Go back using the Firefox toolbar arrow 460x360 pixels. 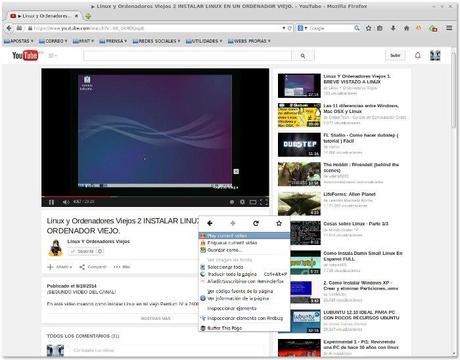(9, 28)
